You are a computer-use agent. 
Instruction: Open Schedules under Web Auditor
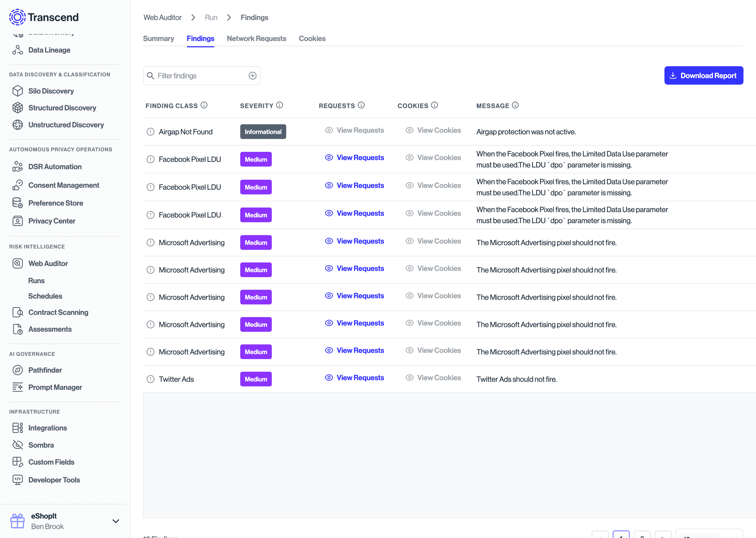45,296
